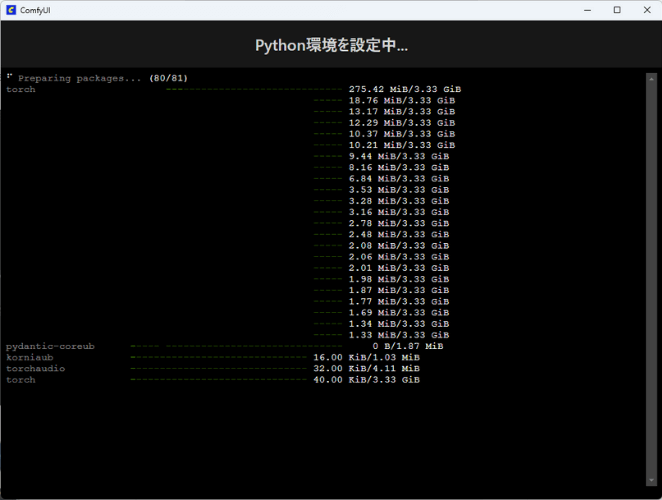Click the torchaudio download progress bar

pos(219,369)
